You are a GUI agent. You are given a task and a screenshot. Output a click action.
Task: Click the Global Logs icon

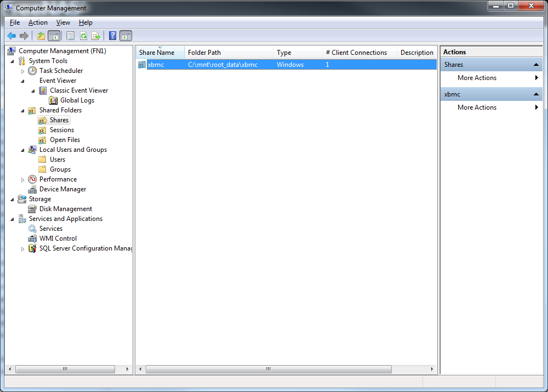(x=53, y=100)
